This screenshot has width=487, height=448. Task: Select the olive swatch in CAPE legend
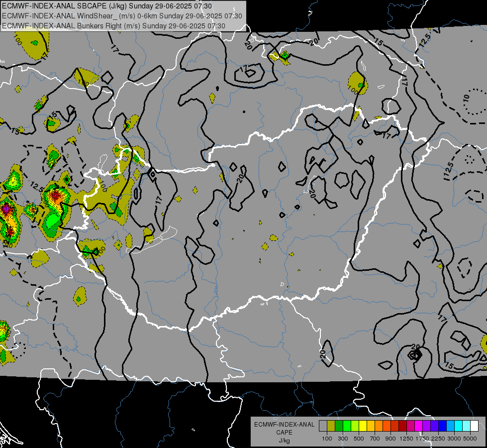click(x=331, y=426)
